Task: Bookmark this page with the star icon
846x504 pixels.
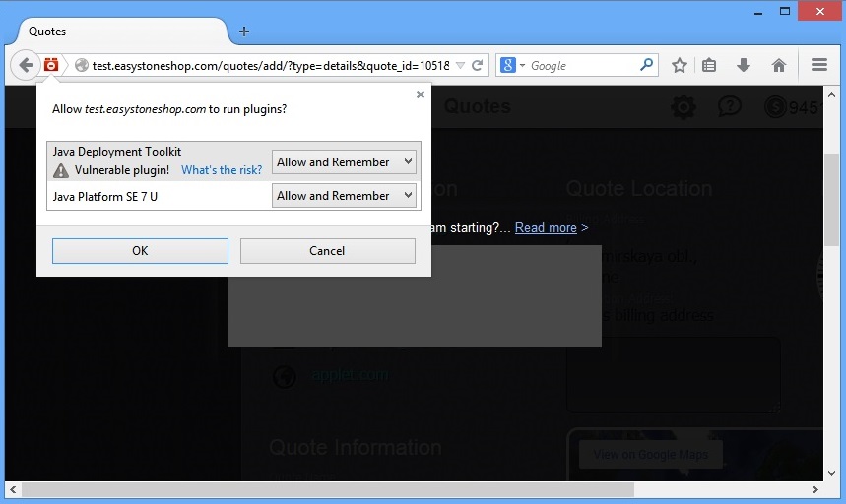Action: [x=679, y=66]
